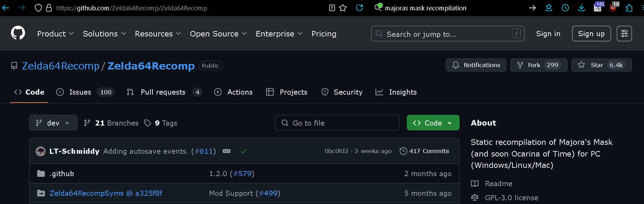Open LT-Schmiddy's profile link

pos(74,151)
